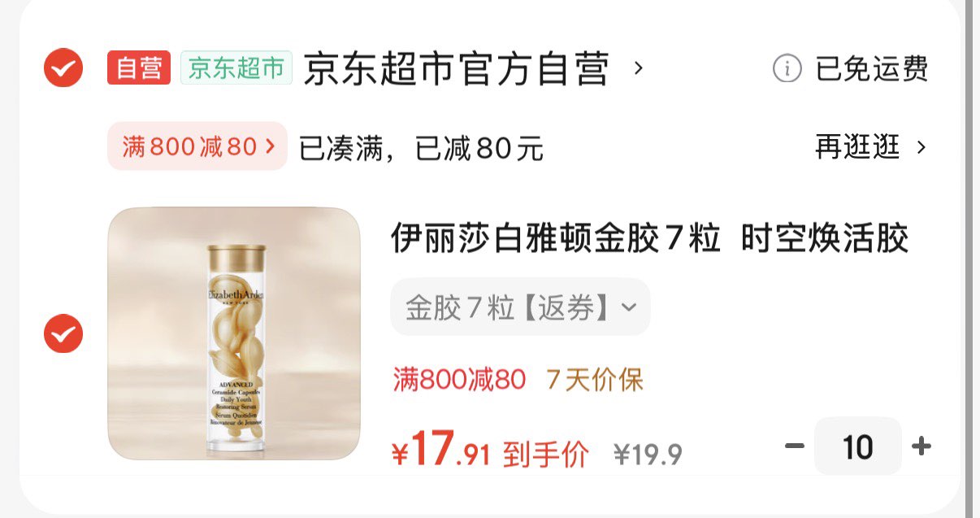Tap 已凑满，已减80元 promotion status

421,149
